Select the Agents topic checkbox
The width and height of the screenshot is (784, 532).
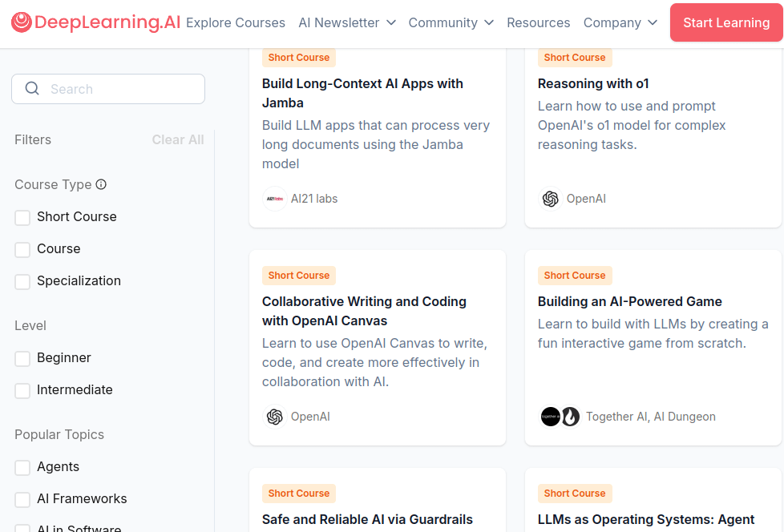click(x=22, y=467)
